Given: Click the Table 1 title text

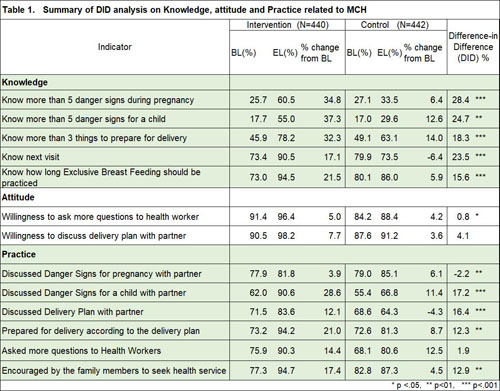Looking at the screenshot, I should point(184,10).
